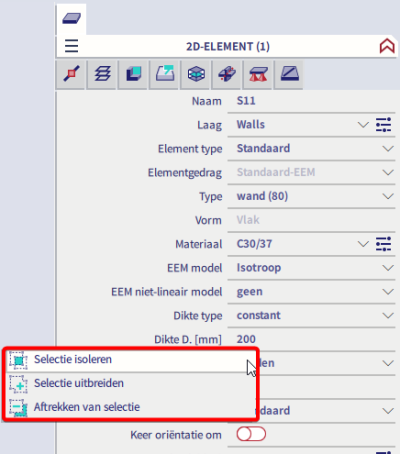Click the node/point action toolbar icon
The width and height of the screenshot is (400, 454).
tap(71, 74)
